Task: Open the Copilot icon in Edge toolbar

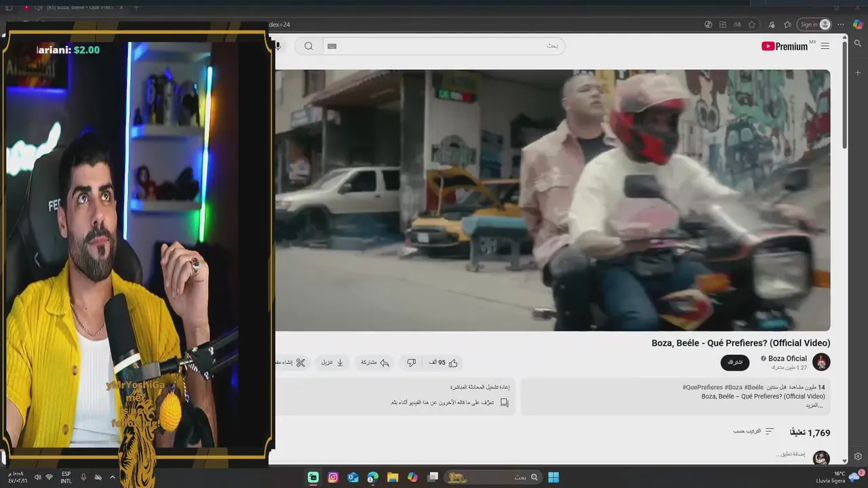Action: (858, 24)
